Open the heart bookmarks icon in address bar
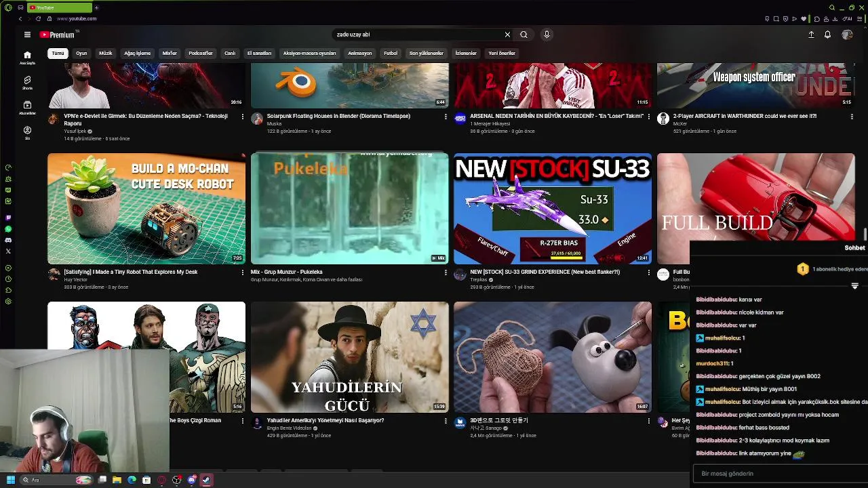Image resolution: width=868 pixels, height=488 pixels. pyautogui.click(x=804, y=18)
